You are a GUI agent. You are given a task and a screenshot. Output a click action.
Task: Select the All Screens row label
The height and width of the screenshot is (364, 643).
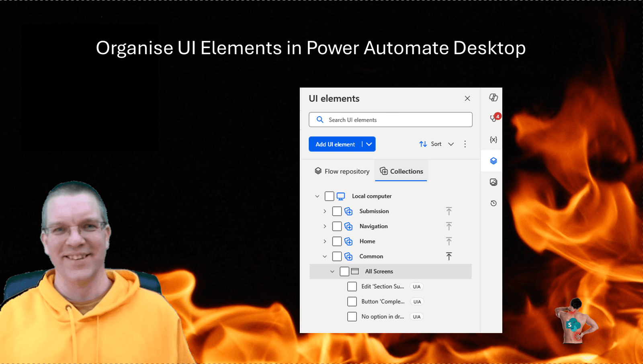click(379, 272)
